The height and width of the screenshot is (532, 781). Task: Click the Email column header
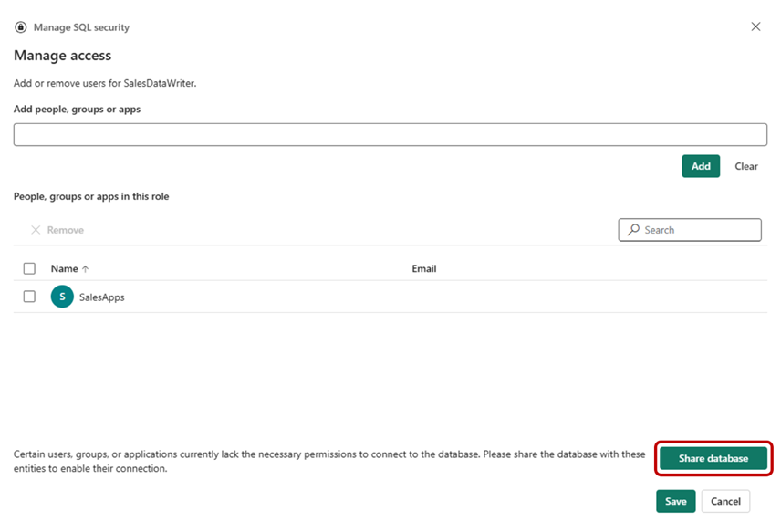point(424,268)
